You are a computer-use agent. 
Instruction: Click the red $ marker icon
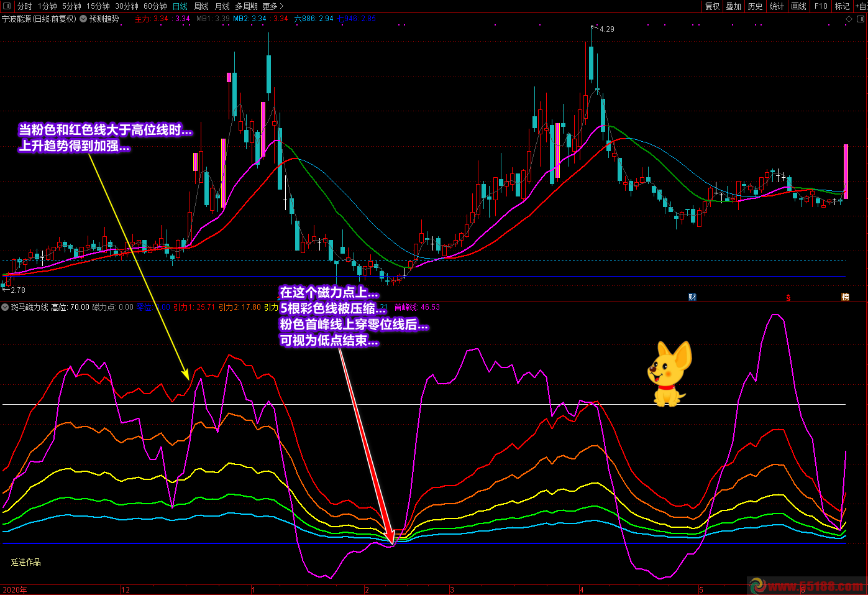788,298
